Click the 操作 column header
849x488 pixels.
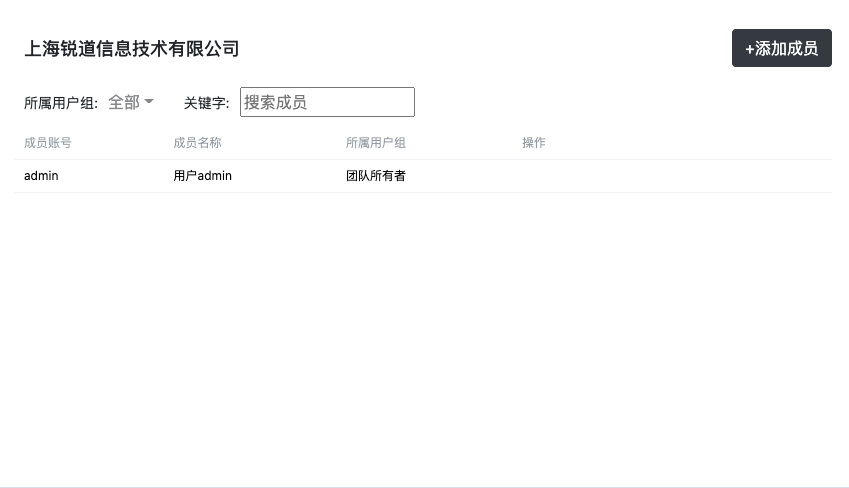[x=534, y=143]
